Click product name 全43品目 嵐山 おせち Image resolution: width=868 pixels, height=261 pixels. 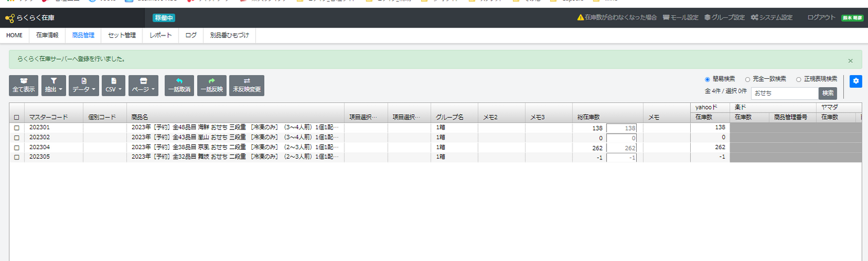pos(235,137)
